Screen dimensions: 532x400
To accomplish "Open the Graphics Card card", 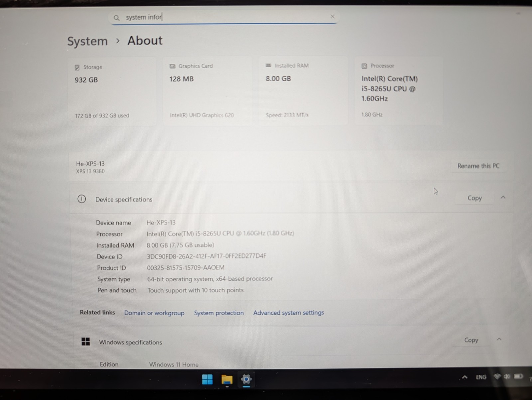I will pos(207,91).
